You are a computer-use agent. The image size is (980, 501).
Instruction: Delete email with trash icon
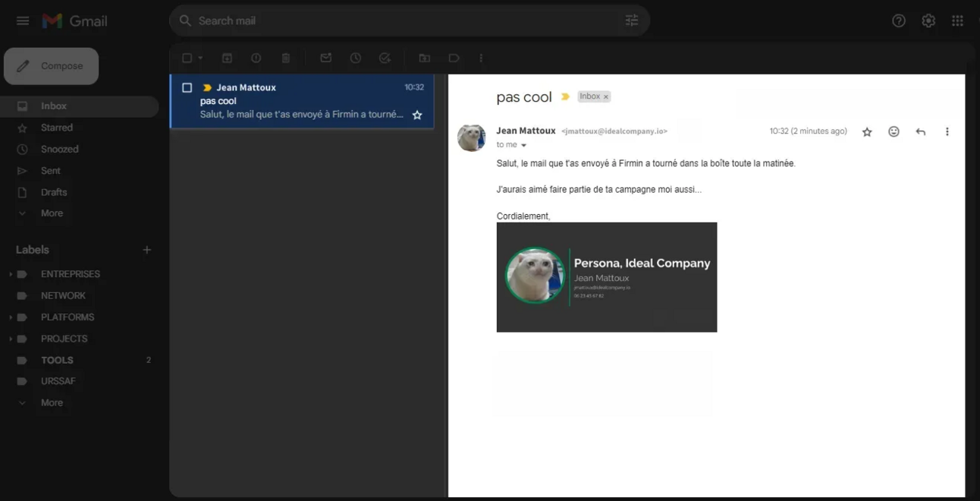pyautogui.click(x=286, y=58)
